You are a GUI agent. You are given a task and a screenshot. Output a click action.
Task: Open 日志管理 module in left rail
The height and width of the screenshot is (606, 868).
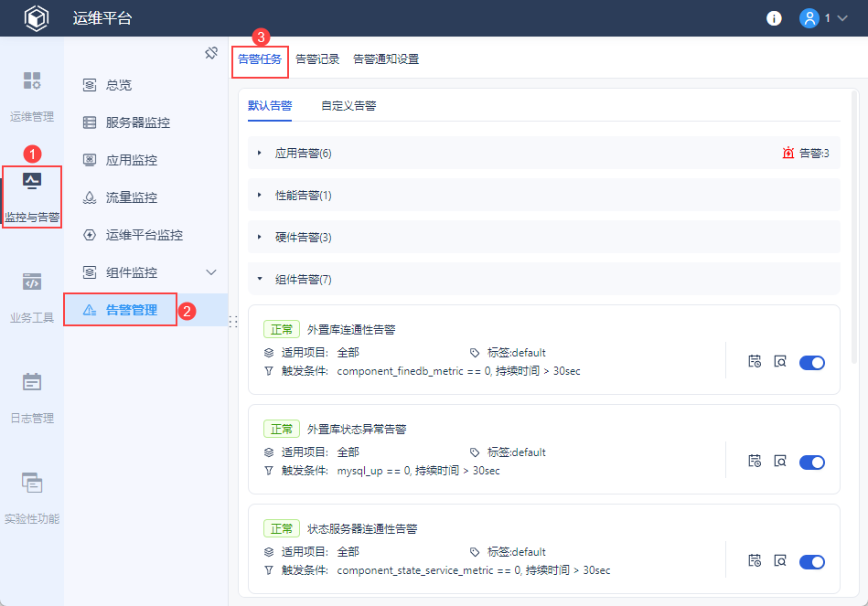click(31, 399)
